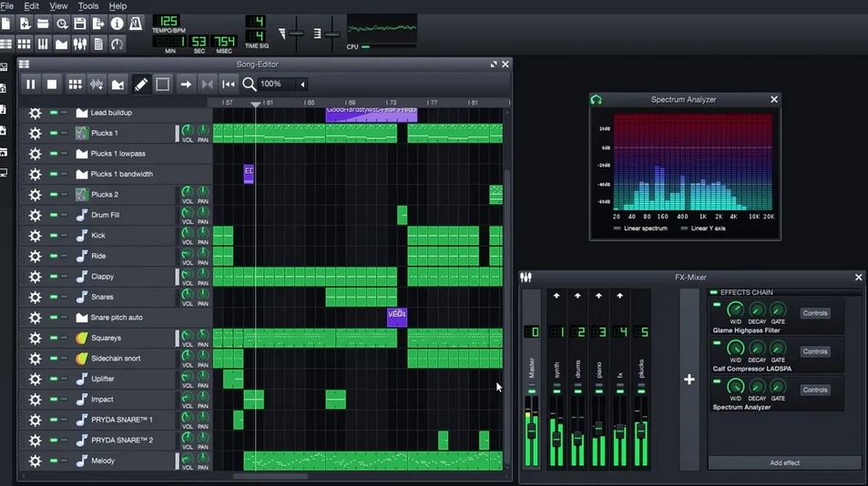The image size is (868, 486).
Task: Open the Help menu
Action: [x=117, y=6]
